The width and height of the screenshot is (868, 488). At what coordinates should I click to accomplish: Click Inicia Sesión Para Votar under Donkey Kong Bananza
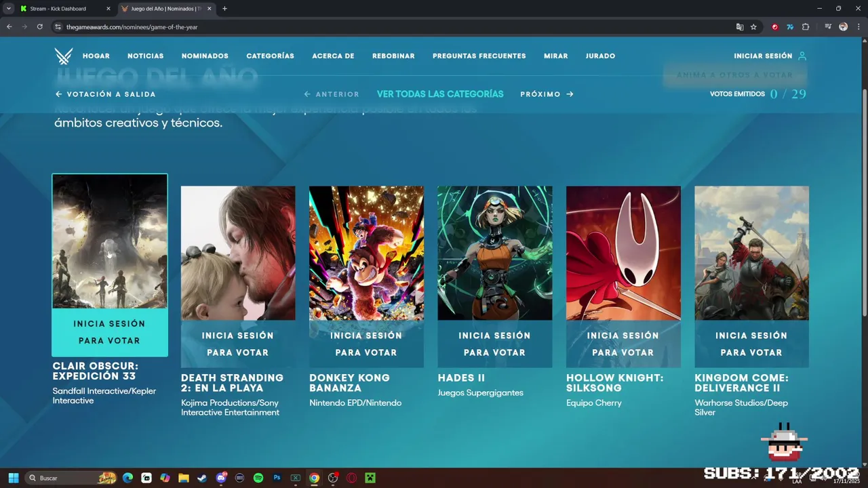tap(366, 344)
